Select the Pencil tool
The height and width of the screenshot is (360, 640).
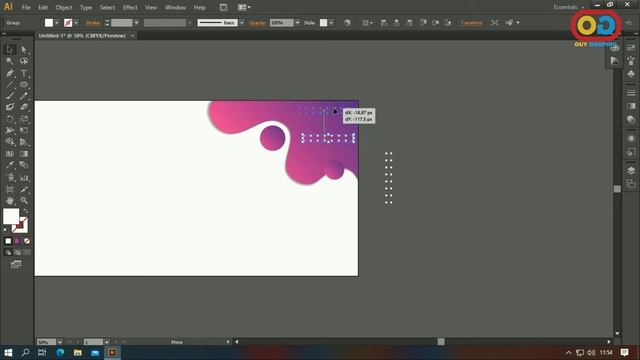tap(24, 96)
